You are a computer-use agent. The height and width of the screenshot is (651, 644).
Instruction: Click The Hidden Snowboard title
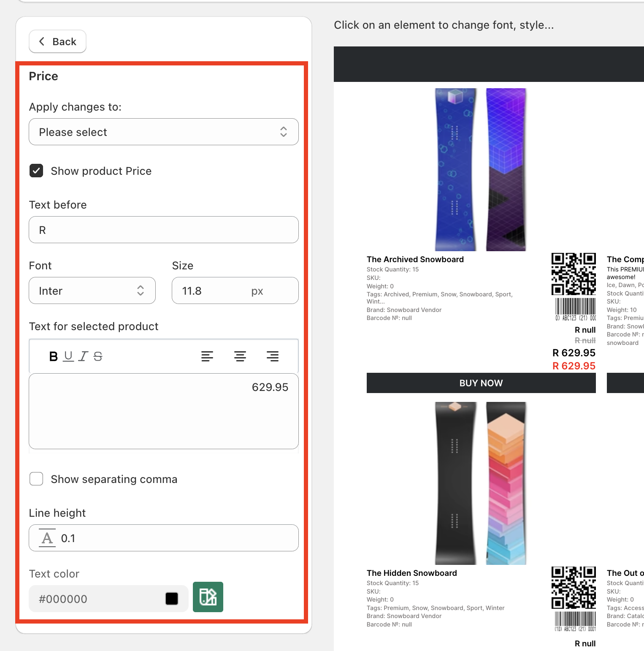412,573
